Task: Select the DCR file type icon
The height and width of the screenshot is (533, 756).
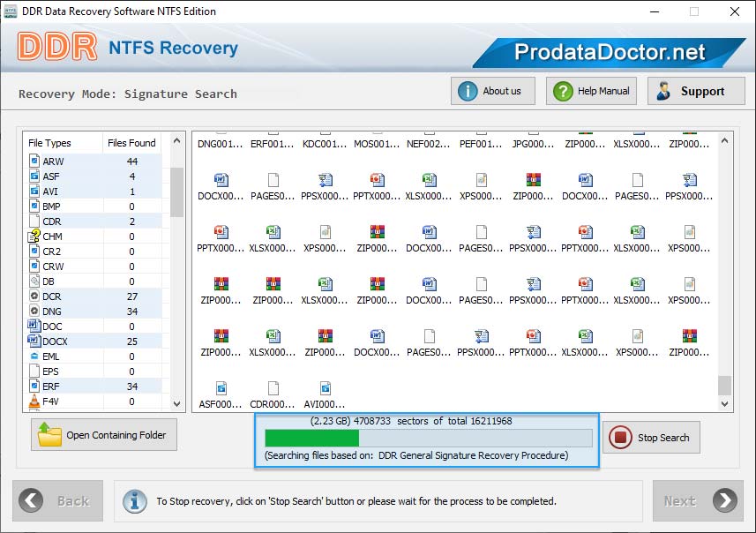Action: point(34,297)
